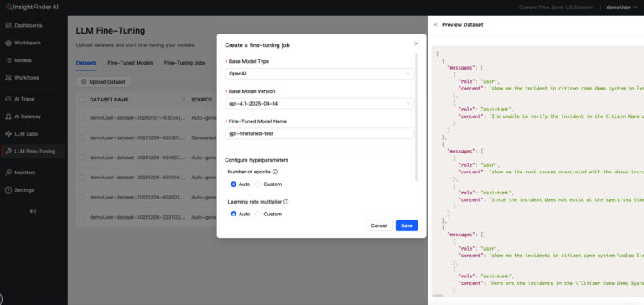Image resolution: width=644 pixels, height=305 pixels.
Task: Click the upload icon in Upload Dataset
Action: click(x=84, y=81)
